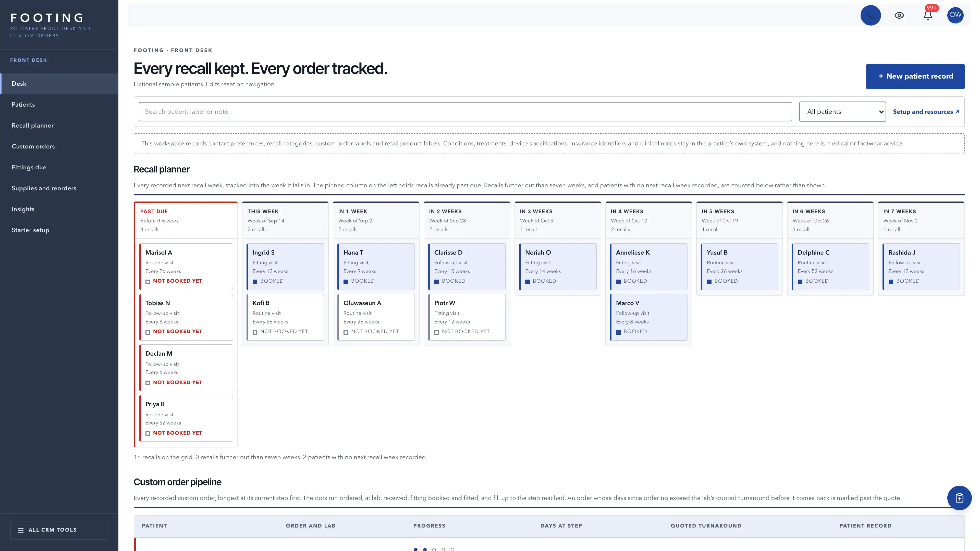
Task: Click the Days at Step column header
Action: pyautogui.click(x=561, y=526)
